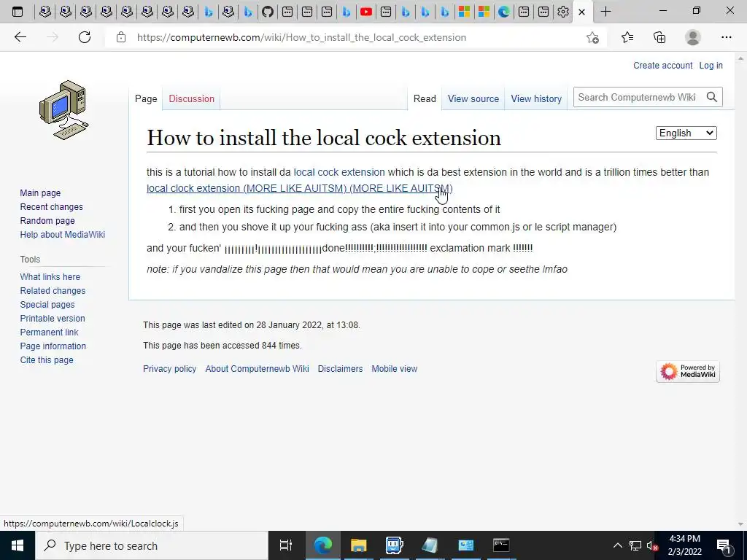Screen dimensions: 747x560
Task: Switch to Mobile view
Action: [x=394, y=368]
